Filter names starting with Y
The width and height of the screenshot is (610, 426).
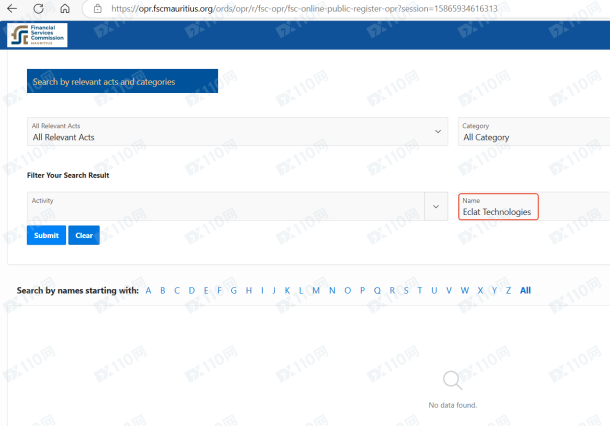[494, 291]
